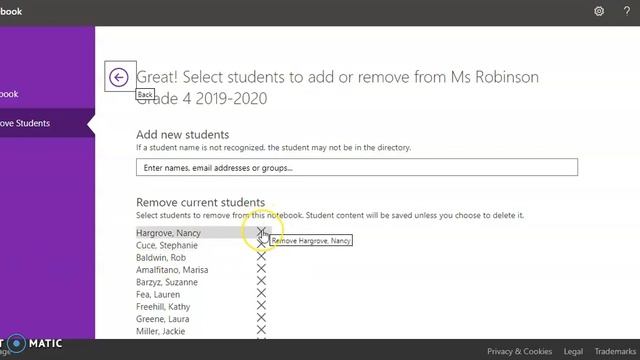Viewport: 640px width, 360px height.
Task: Open the Legal footer link
Action: 573,351
